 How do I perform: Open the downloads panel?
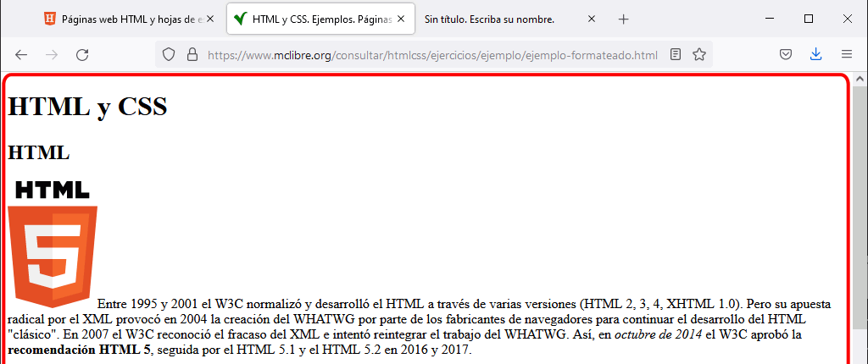tap(815, 54)
